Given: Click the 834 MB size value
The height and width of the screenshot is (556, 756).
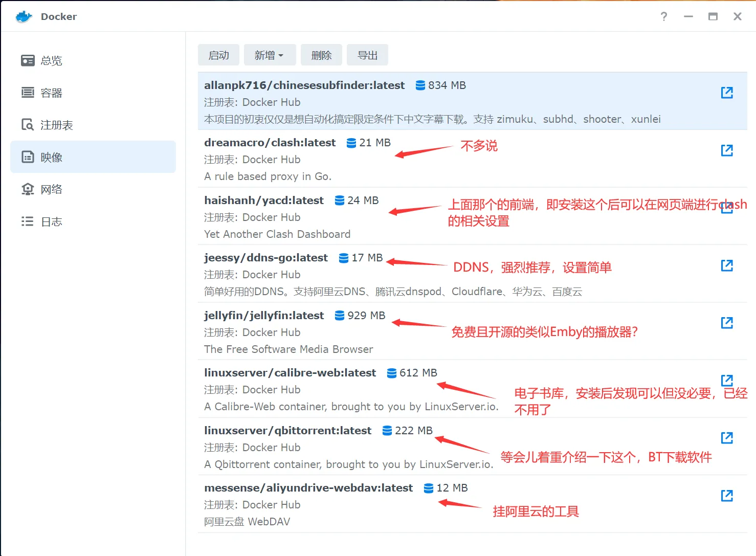Looking at the screenshot, I should [447, 85].
